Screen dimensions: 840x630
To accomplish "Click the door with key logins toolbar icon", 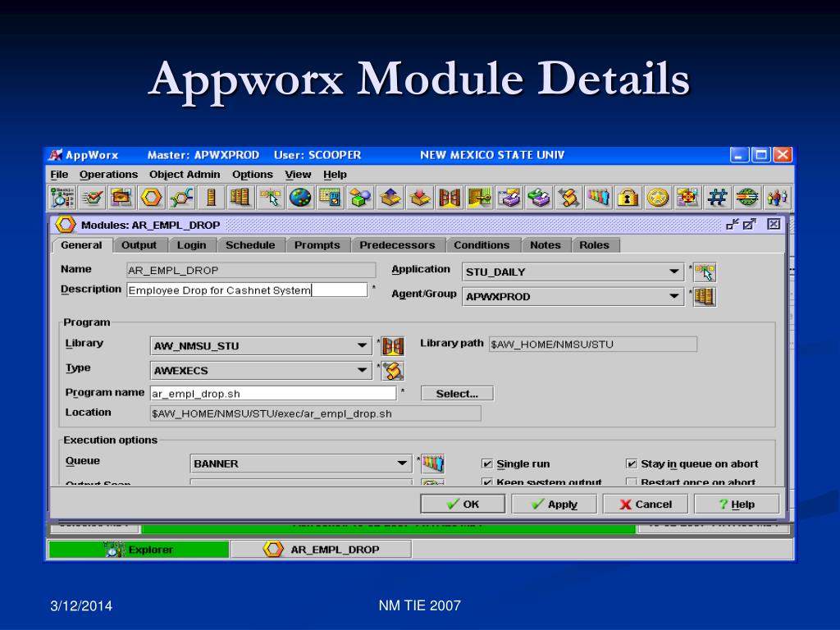I will [x=479, y=198].
